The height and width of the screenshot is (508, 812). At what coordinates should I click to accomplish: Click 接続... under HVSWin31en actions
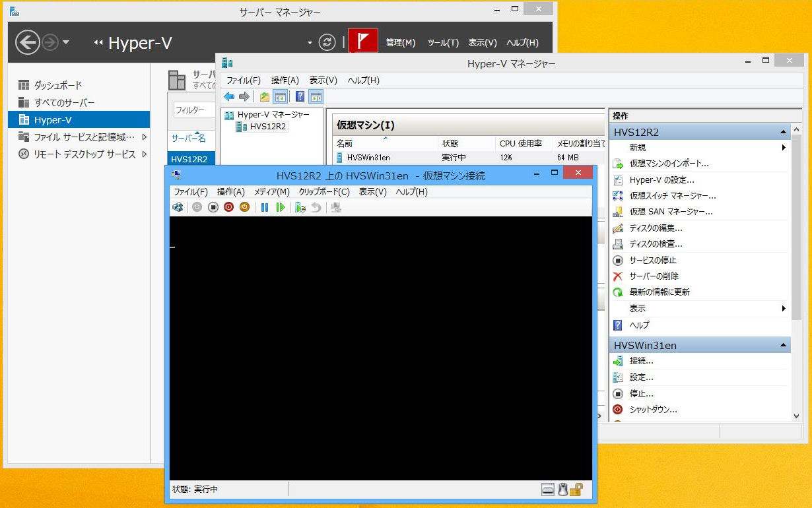pos(641,362)
